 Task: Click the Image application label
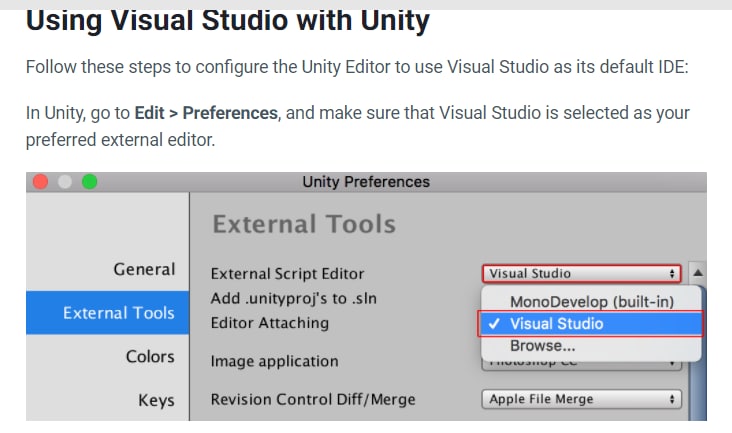[x=274, y=361]
